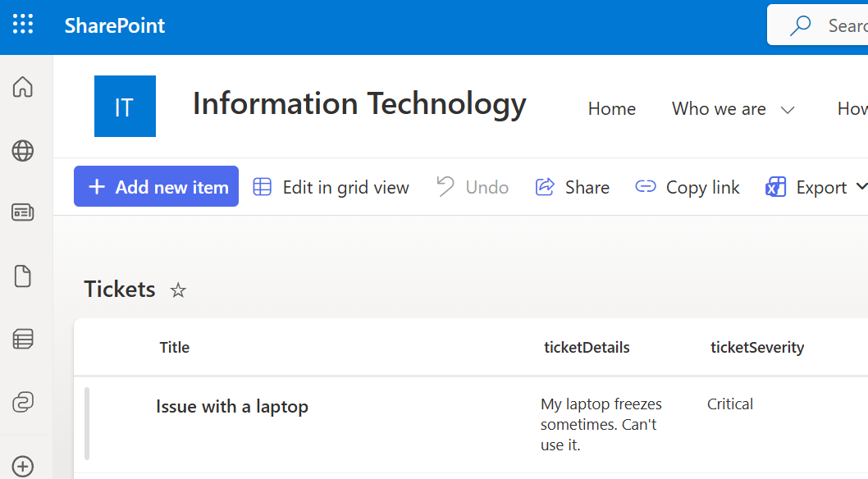Open the SharePoint app launcher grid

tap(23, 25)
